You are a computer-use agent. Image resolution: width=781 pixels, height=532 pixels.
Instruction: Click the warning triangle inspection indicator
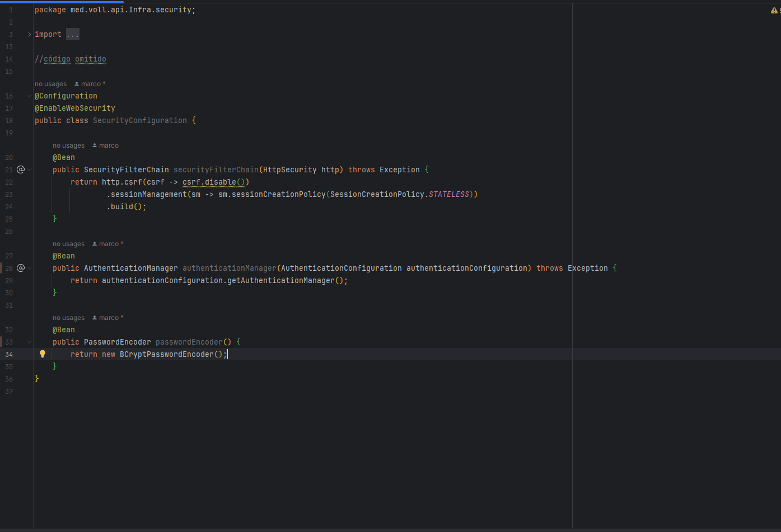pos(774,10)
